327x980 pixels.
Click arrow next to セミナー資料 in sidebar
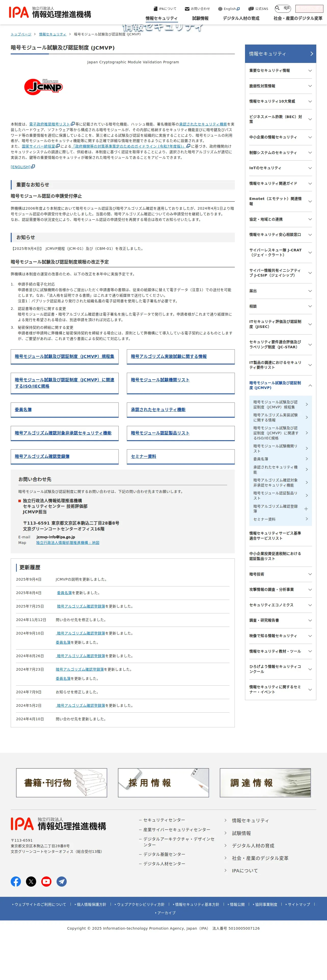pyautogui.click(x=307, y=519)
